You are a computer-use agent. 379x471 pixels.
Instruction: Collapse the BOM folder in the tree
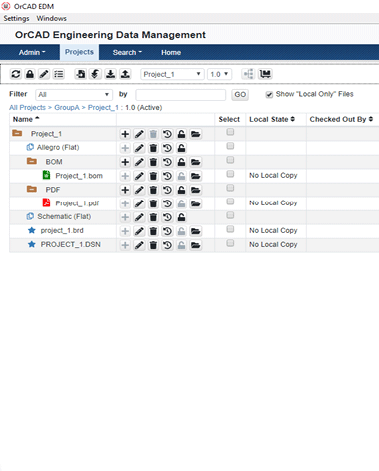point(32,161)
